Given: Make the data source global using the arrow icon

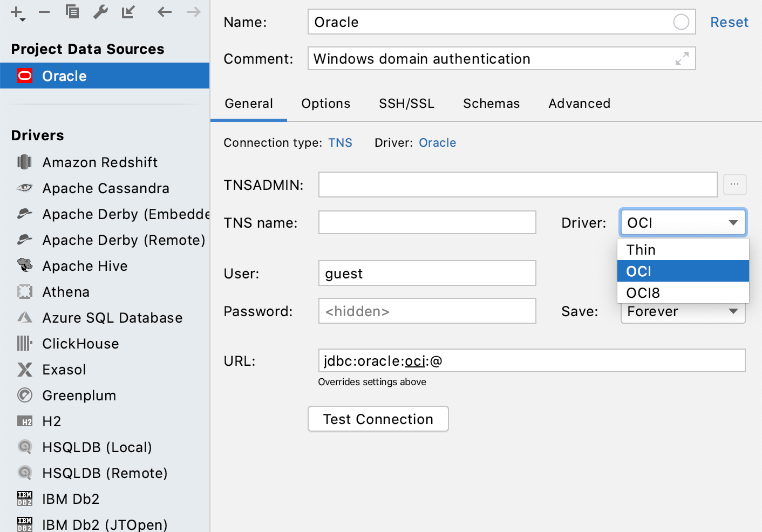Looking at the screenshot, I should point(128,11).
